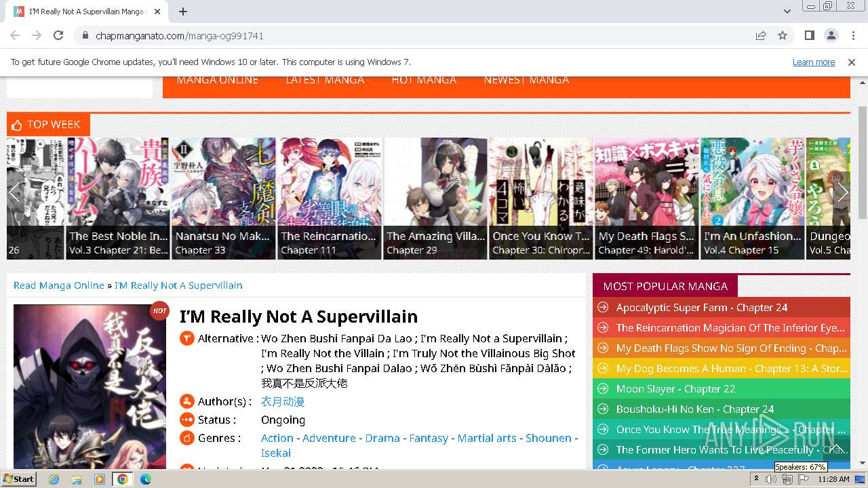
Task: Open Microsoft Edge from the taskbar
Action: point(145,479)
